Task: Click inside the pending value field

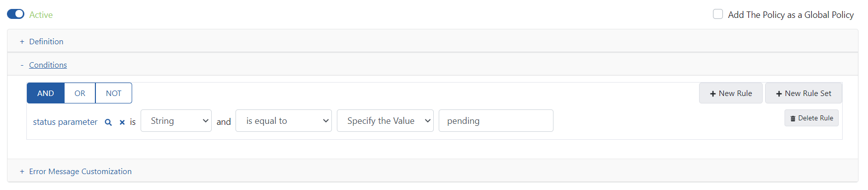Action: [496, 121]
